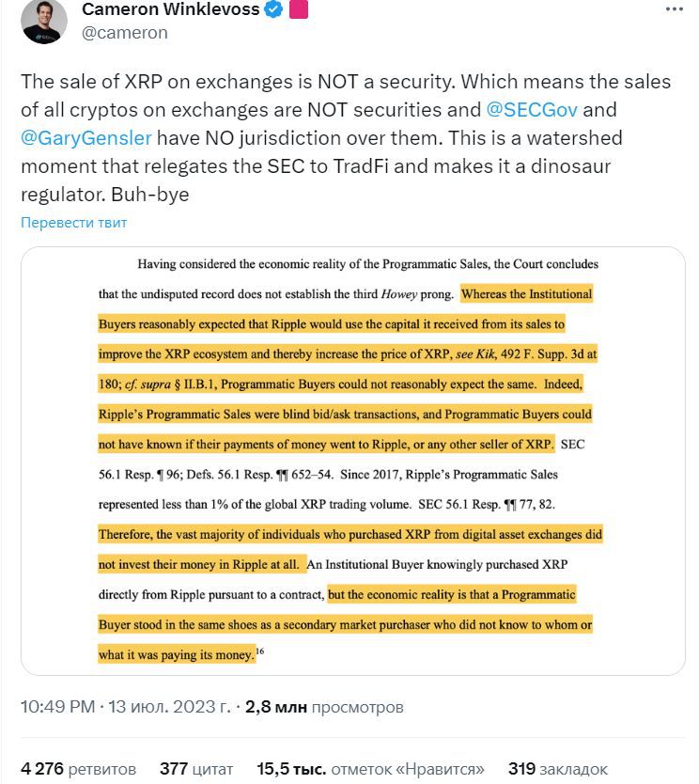
Task: Click "Перевести твит" to translate tweet
Action: 73,223
